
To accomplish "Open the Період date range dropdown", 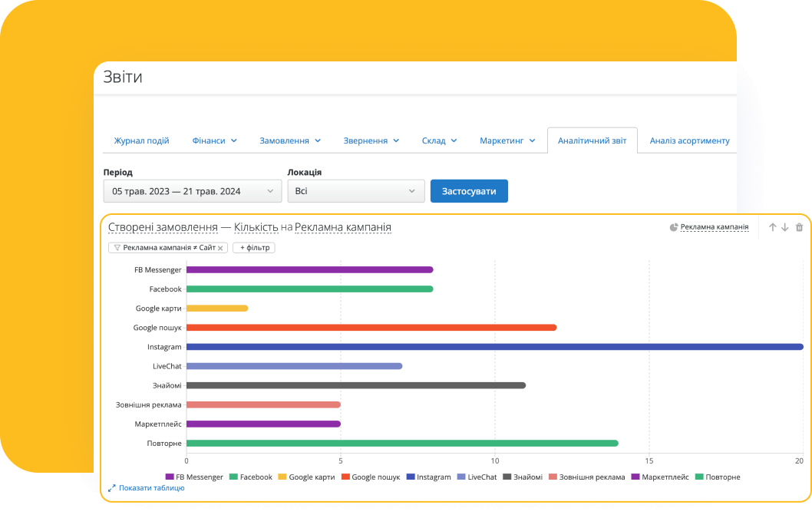I will pyautogui.click(x=193, y=191).
